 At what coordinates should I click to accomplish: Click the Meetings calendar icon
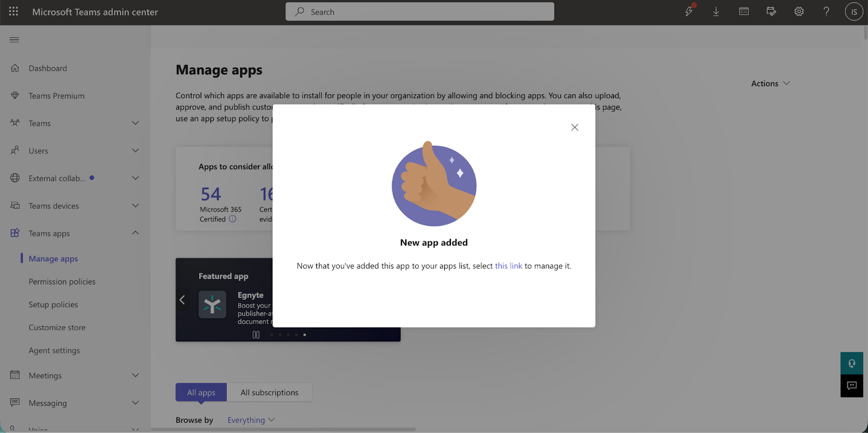(15, 375)
